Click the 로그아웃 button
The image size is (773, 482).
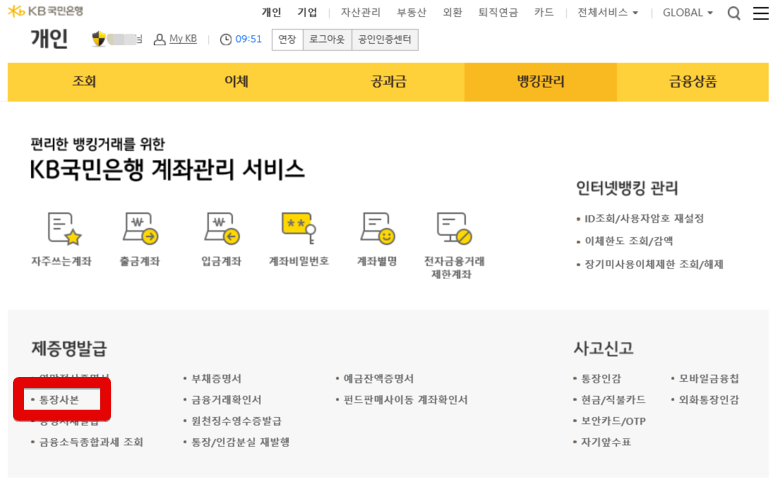click(327, 39)
